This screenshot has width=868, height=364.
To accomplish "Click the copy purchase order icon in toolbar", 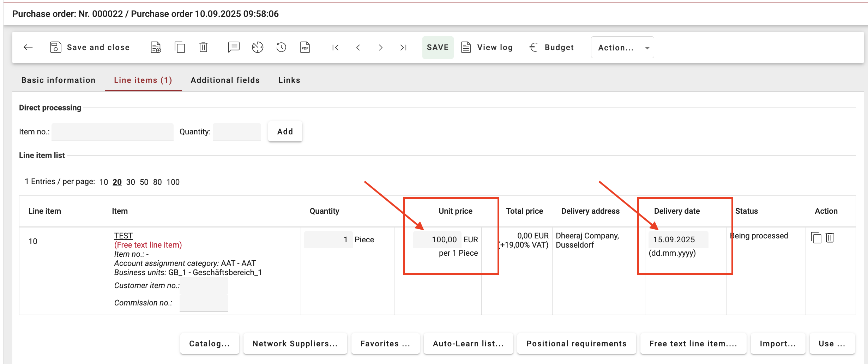I will pos(180,47).
